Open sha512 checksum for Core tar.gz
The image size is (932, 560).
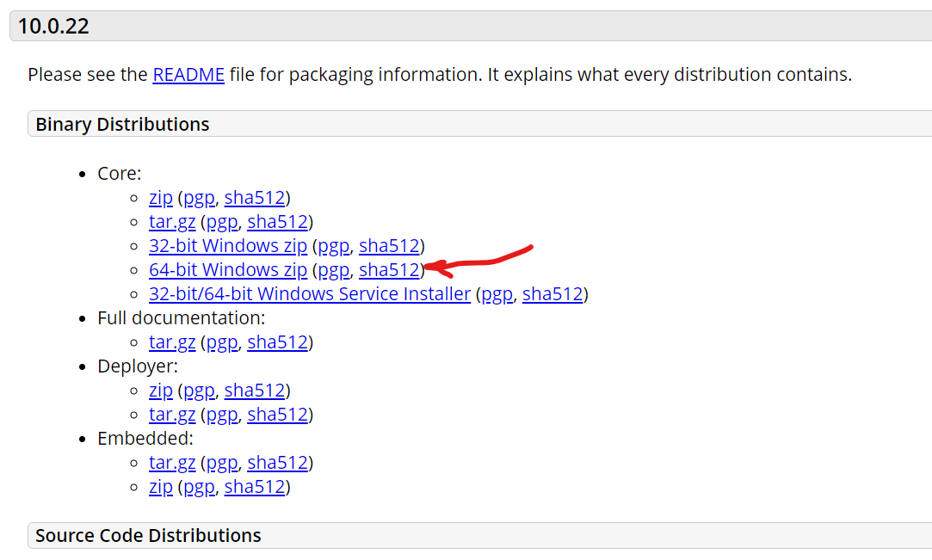(277, 222)
